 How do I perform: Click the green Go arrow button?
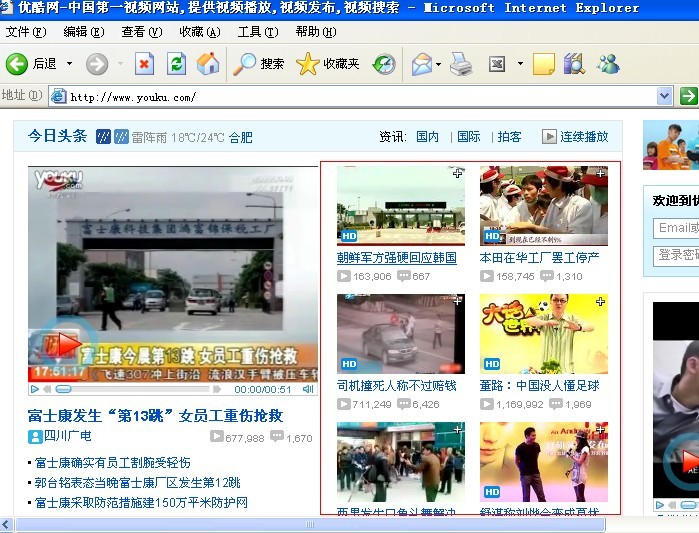point(688,96)
